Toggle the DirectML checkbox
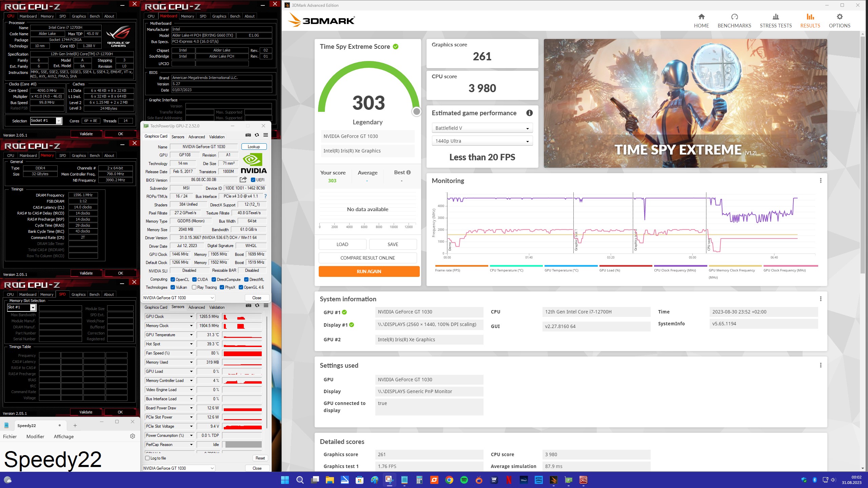 pos(246,280)
